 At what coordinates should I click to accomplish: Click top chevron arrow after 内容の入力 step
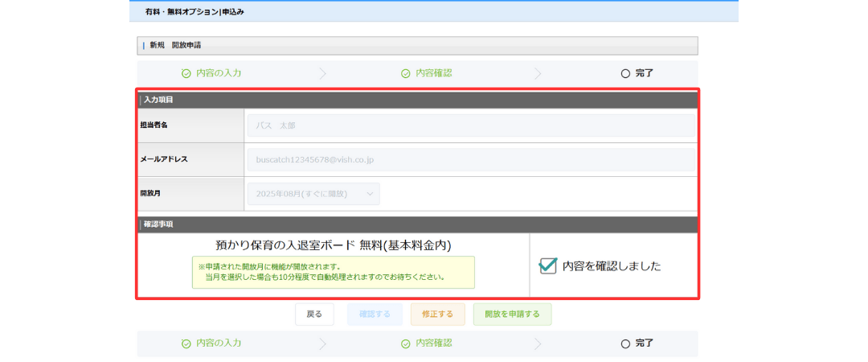[323, 73]
